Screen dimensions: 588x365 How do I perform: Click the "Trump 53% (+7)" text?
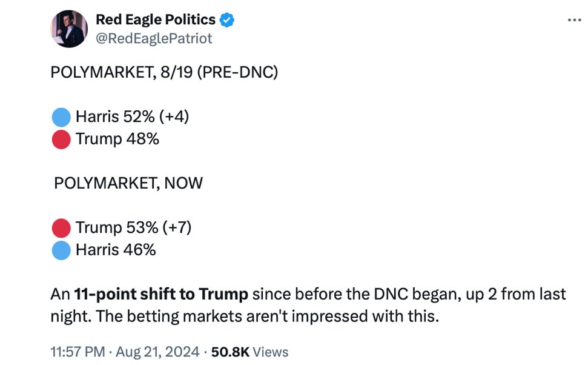coord(133,228)
